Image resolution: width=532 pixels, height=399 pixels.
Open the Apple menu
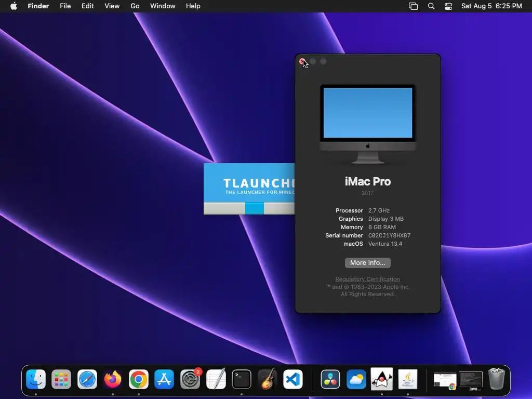(x=14, y=6)
